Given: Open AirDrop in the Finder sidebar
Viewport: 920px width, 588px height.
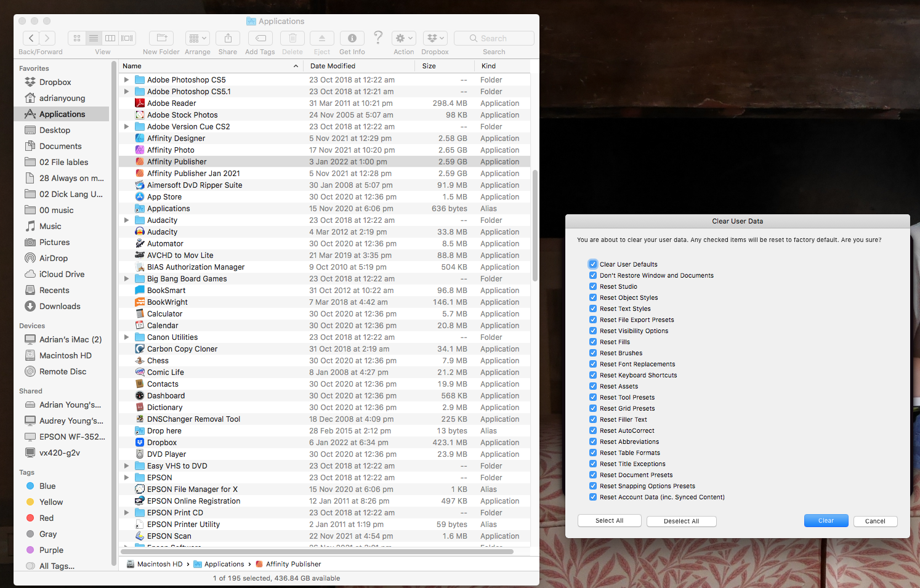Looking at the screenshot, I should coord(54,258).
